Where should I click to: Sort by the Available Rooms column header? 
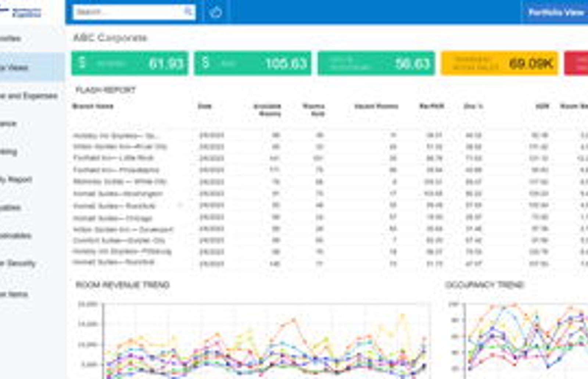[x=268, y=110]
